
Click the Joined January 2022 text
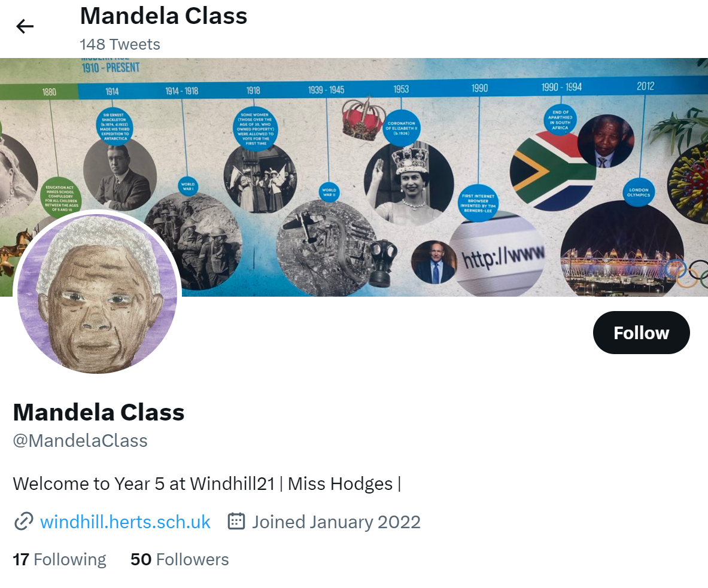(336, 522)
